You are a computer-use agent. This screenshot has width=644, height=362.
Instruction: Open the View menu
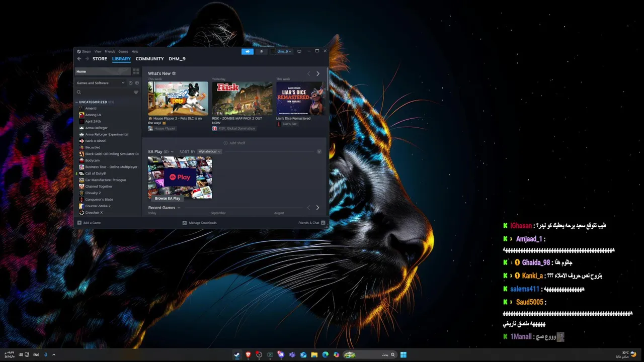pyautogui.click(x=98, y=51)
